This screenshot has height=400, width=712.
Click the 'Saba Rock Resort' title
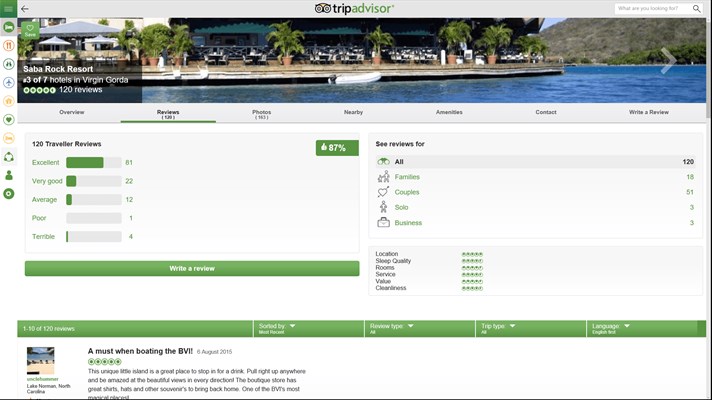tap(58, 69)
